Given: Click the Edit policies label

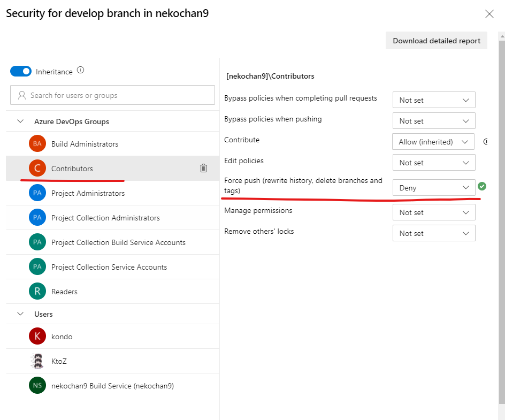Looking at the screenshot, I should click(244, 161).
